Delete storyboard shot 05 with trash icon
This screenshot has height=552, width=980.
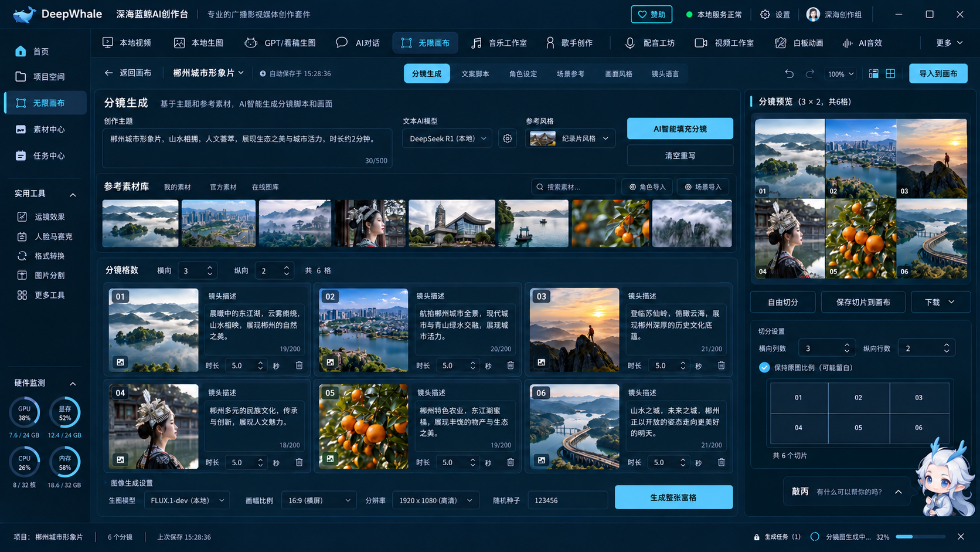pyautogui.click(x=511, y=462)
